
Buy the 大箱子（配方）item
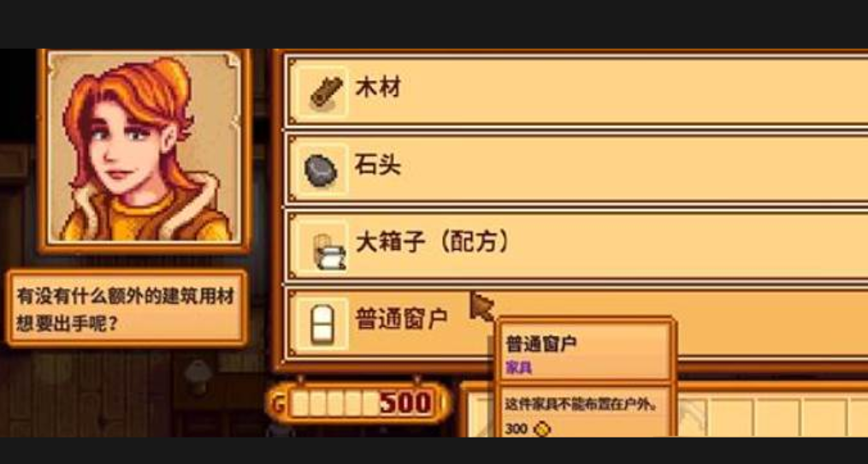point(577,246)
